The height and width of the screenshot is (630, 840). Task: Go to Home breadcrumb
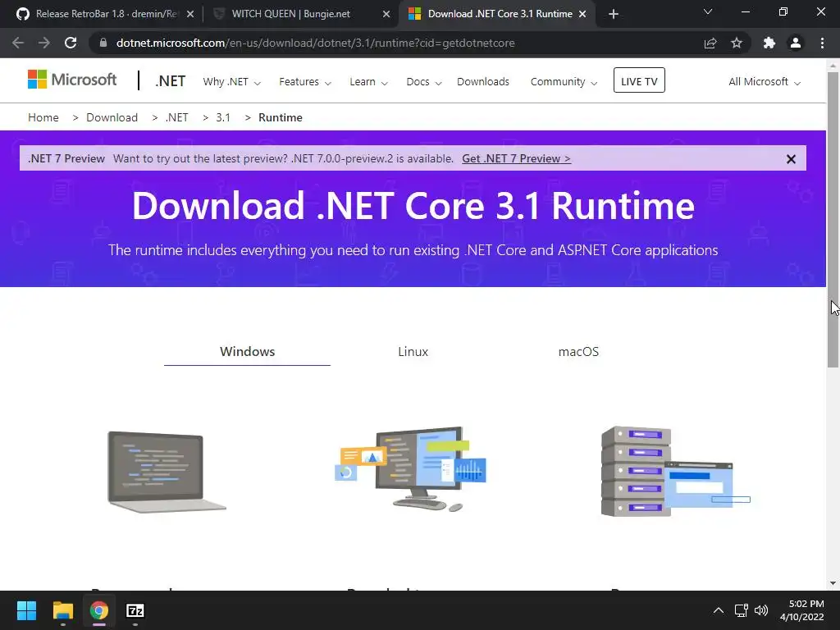(x=43, y=117)
